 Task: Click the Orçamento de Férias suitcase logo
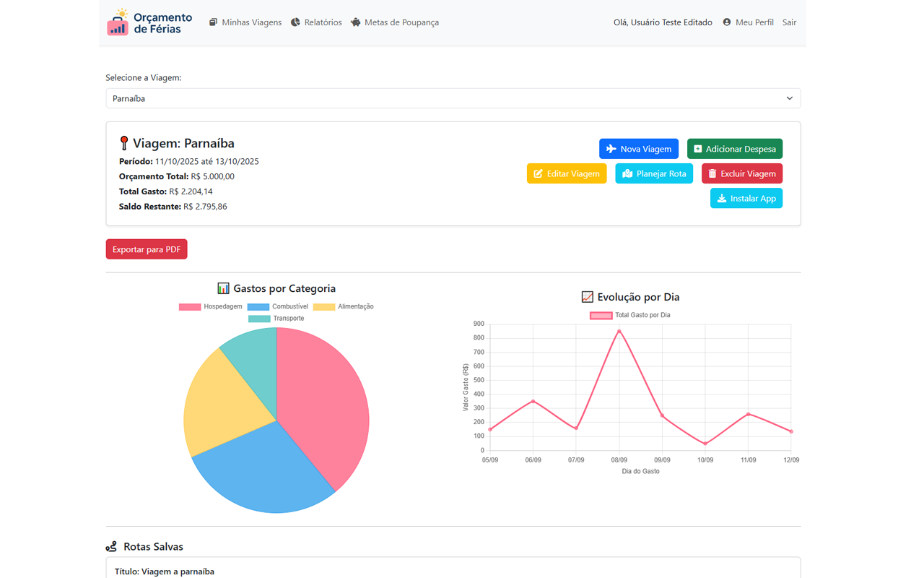[x=118, y=22]
